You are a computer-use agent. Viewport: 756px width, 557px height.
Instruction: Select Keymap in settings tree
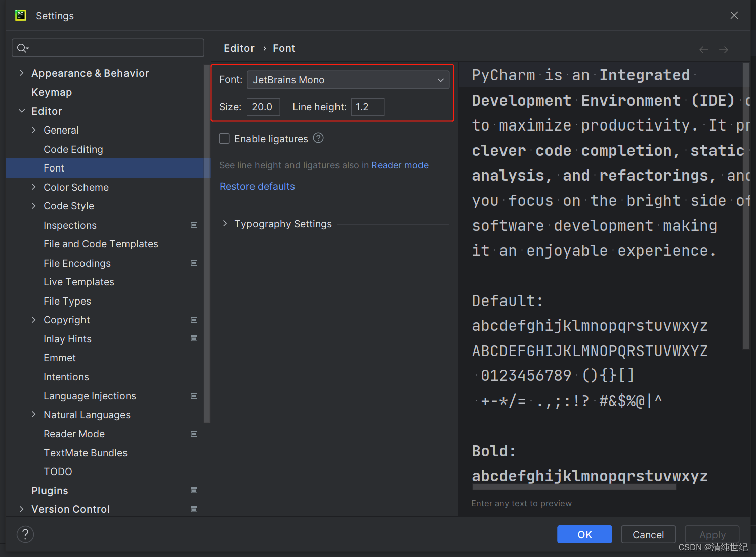[x=52, y=92]
